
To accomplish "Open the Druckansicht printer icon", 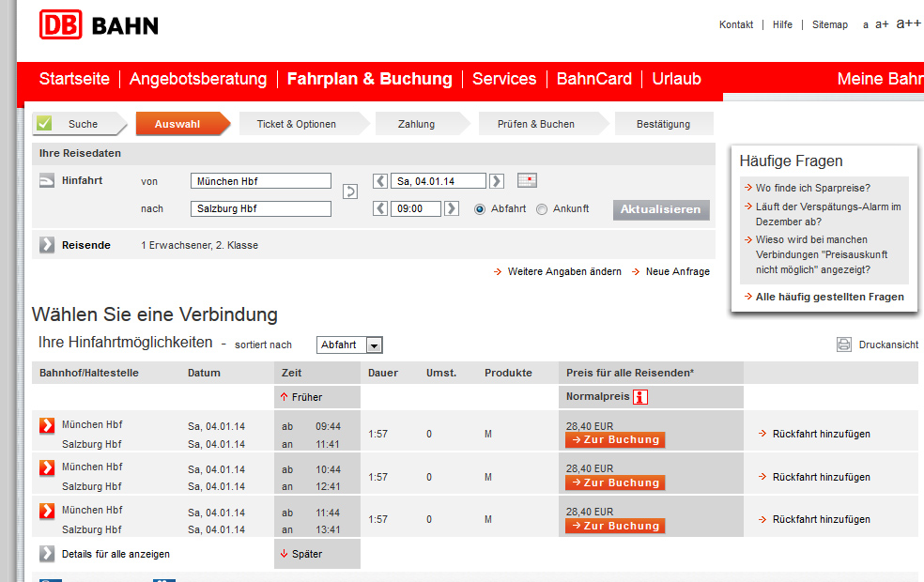I will point(844,345).
